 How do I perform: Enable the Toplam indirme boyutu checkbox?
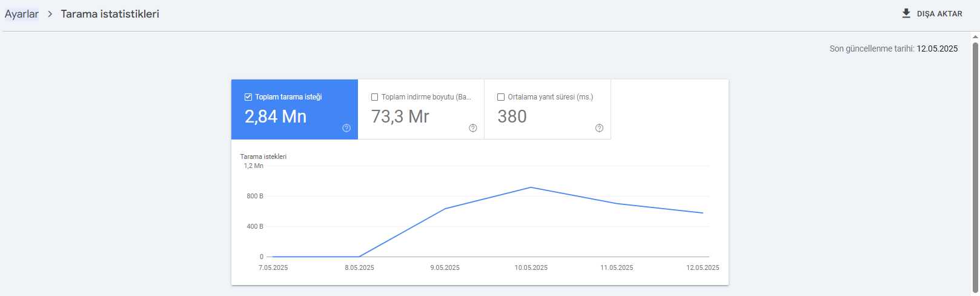point(374,97)
